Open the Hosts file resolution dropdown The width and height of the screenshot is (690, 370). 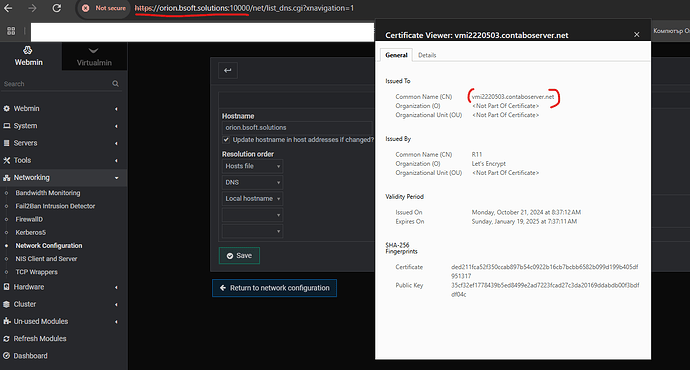point(252,166)
